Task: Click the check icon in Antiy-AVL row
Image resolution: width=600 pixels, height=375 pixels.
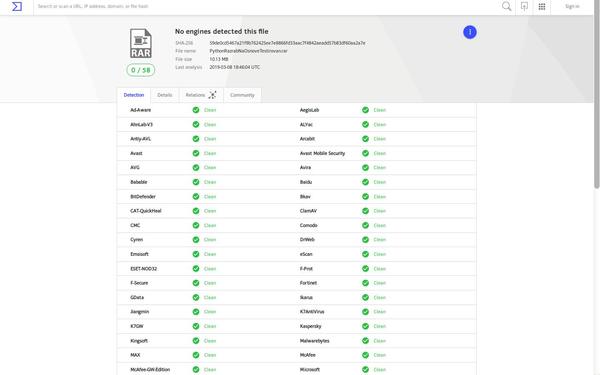Action: tap(196, 139)
